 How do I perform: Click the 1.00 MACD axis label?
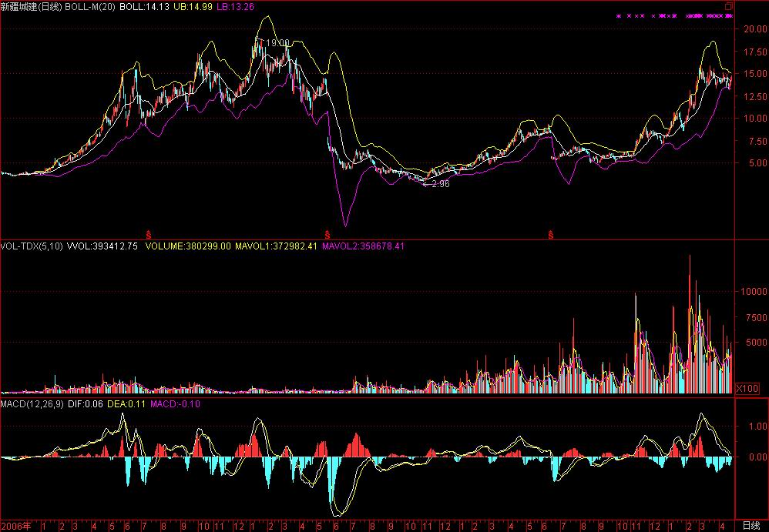[x=757, y=427]
